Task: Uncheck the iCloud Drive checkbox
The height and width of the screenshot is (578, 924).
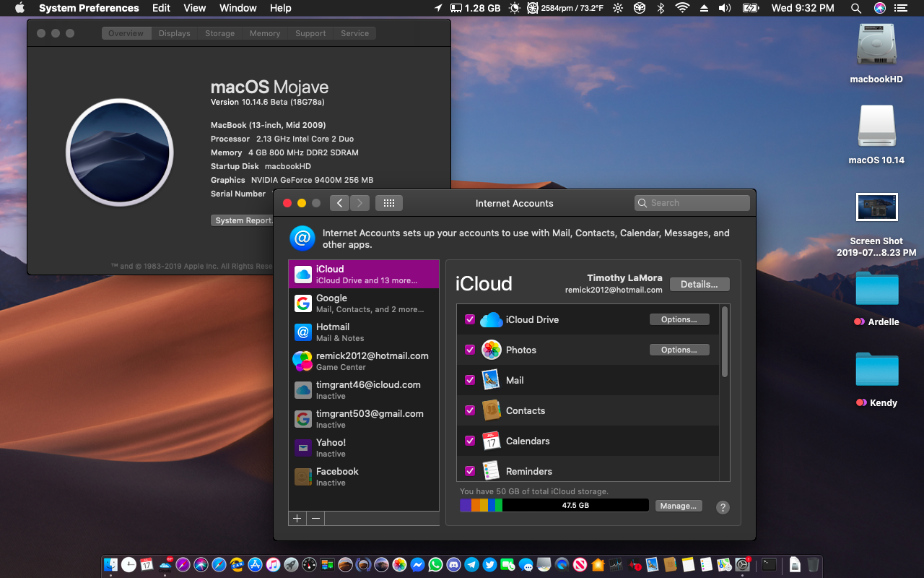Action: click(x=470, y=319)
